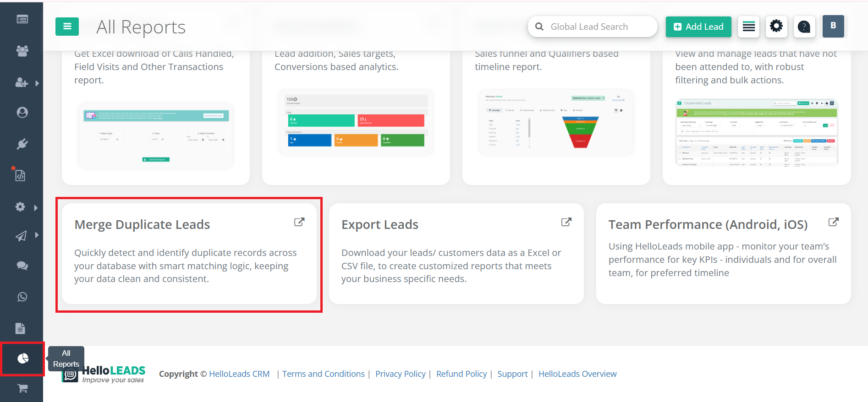Expand the gear settings sidebar submenu arrow
The image size is (868, 402).
(x=36, y=207)
